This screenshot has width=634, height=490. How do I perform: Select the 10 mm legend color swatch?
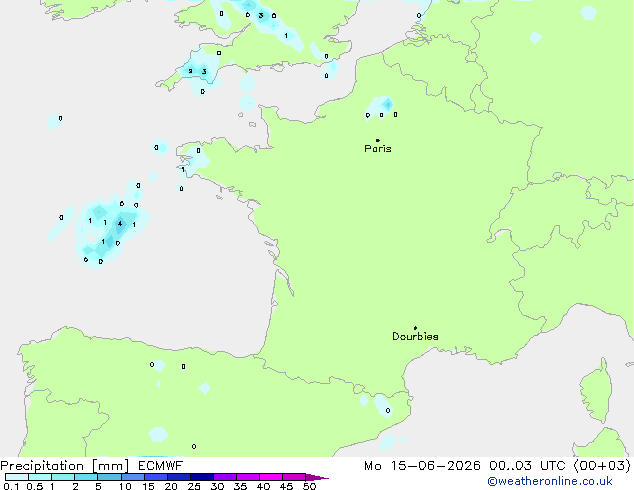(133, 477)
